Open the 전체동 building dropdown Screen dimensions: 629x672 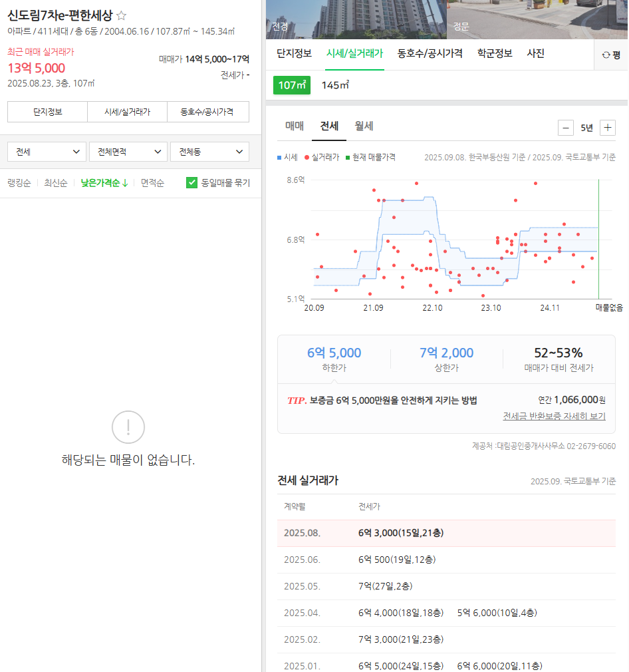click(210, 152)
